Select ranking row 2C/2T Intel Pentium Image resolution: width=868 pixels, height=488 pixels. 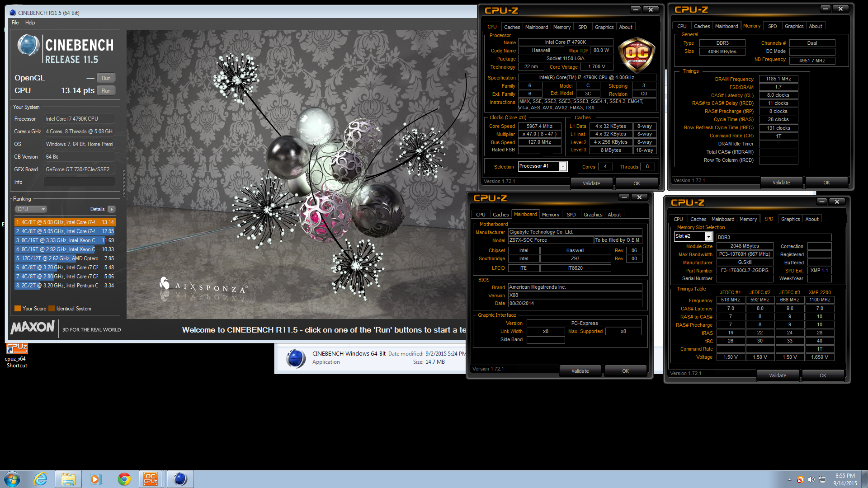(x=65, y=286)
